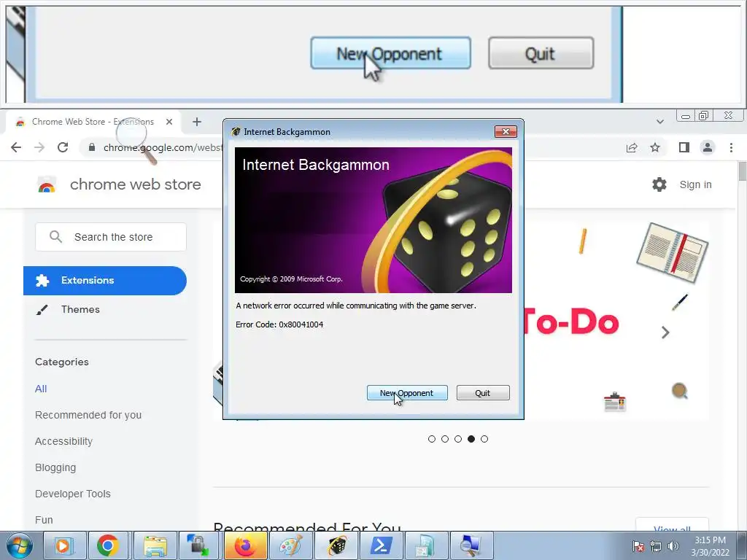The height and width of the screenshot is (560, 747).
Task: Click chrome web store logo
Action: pos(119,184)
